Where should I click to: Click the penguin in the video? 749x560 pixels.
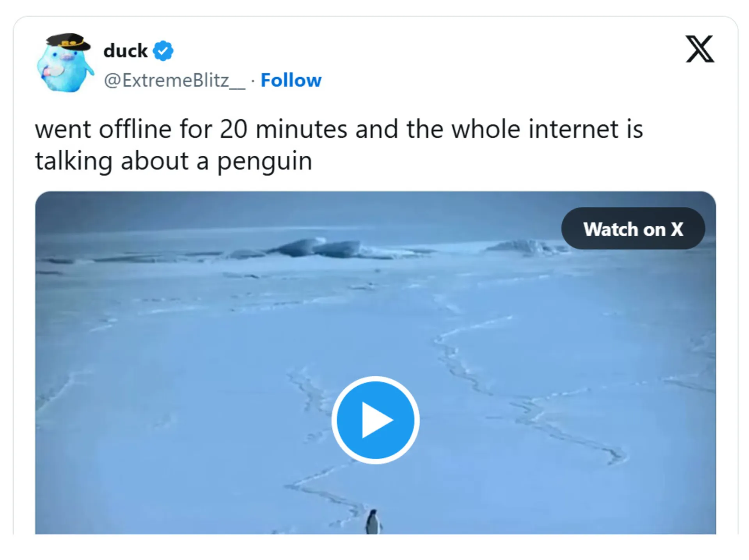pyautogui.click(x=373, y=521)
